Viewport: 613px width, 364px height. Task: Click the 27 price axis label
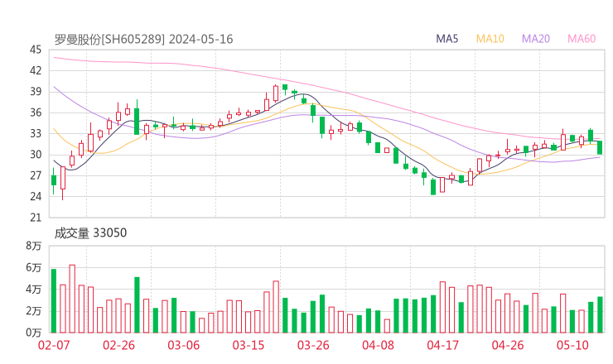36,175
